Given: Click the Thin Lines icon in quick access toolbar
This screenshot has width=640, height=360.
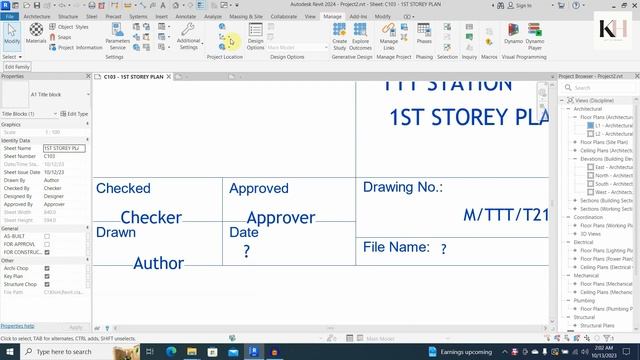Looking at the screenshot, I should click(201, 5).
